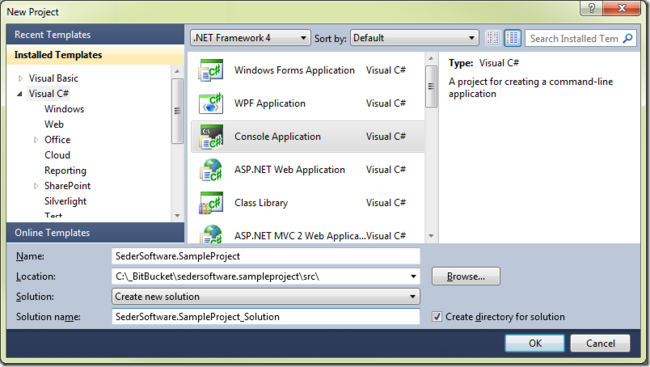The image size is (650, 367).
Task: Expand the Office tree node
Action: pyautogui.click(x=36, y=140)
